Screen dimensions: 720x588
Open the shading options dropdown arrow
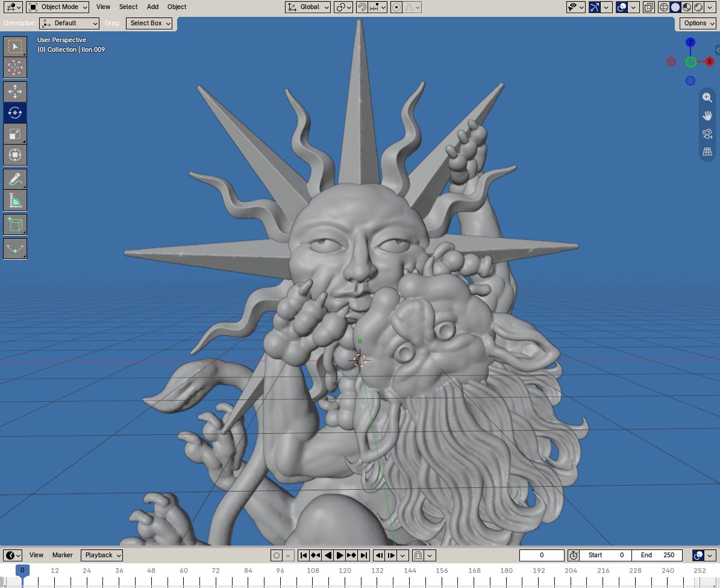(x=710, y=7)
